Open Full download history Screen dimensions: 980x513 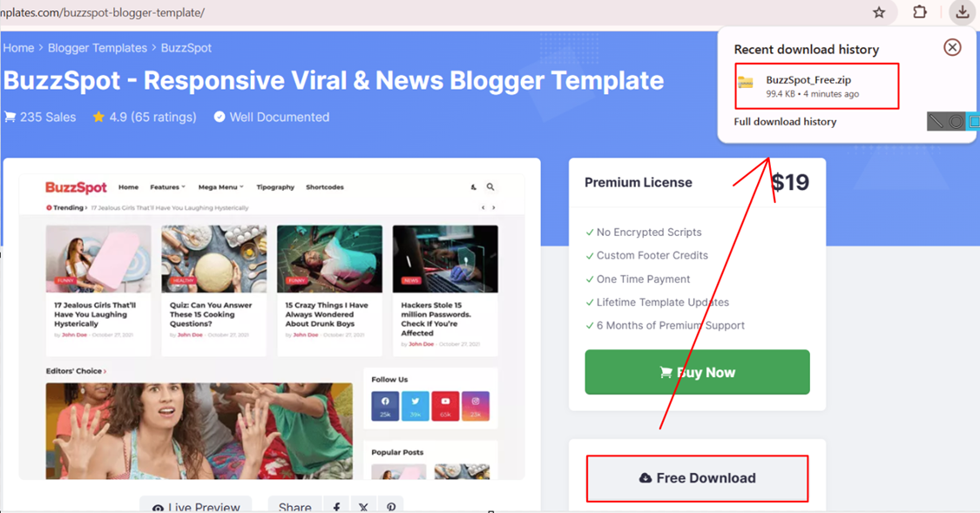coord(785,122)
